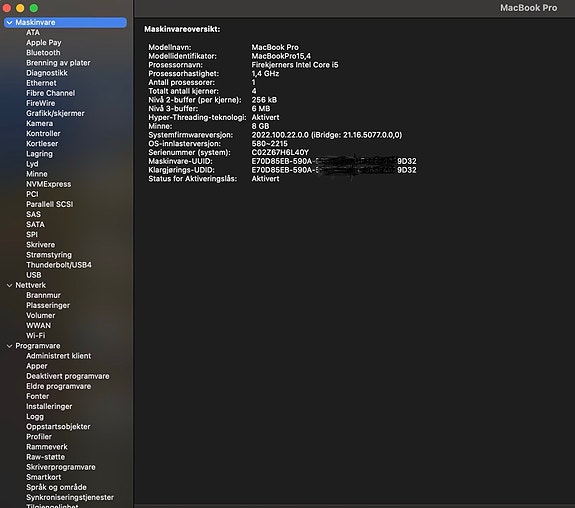The height and width of the screenshot is (508, 575).
Task: Select Bluetooth in the sidebar
Action: pos(43,53)
